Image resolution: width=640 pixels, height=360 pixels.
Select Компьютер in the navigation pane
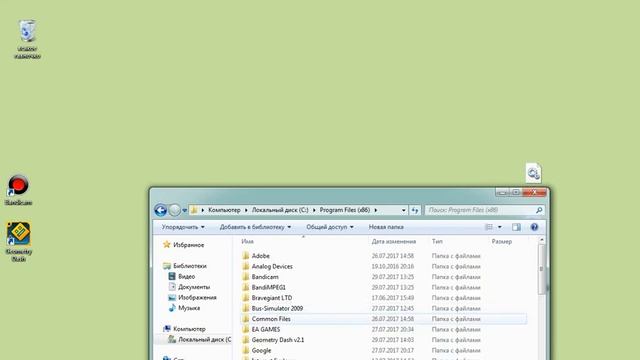point(189,329)
